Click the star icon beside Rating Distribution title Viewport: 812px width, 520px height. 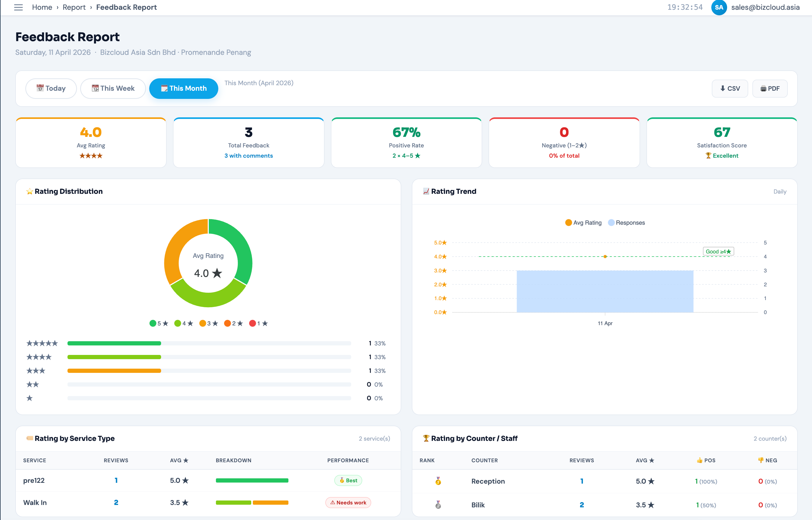(30, 191)
